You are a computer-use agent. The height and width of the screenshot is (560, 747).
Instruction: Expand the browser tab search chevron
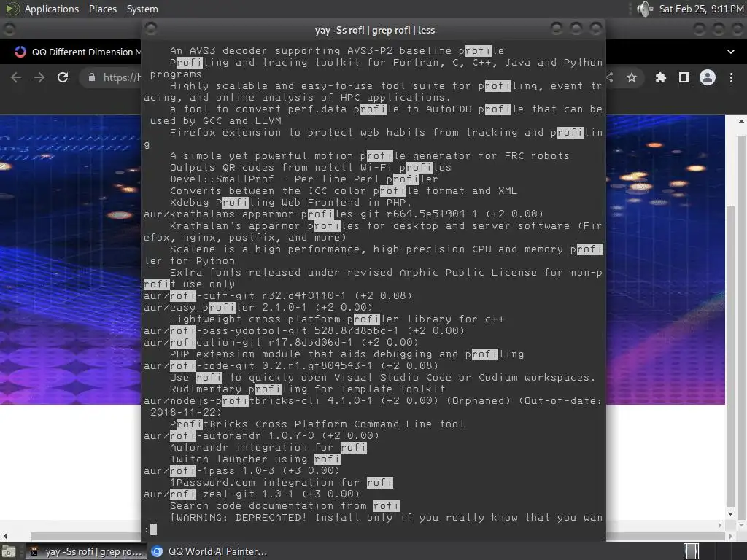point(731,52)
